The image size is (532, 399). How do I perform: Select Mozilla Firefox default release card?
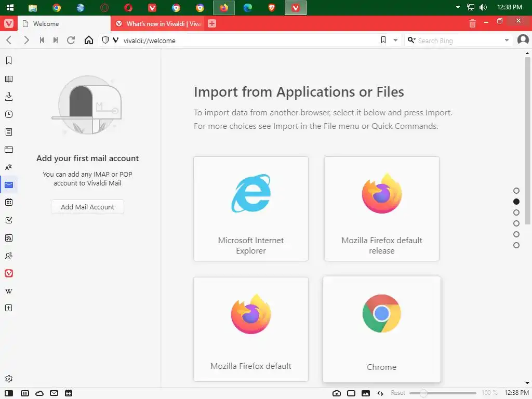coord(382,209)
